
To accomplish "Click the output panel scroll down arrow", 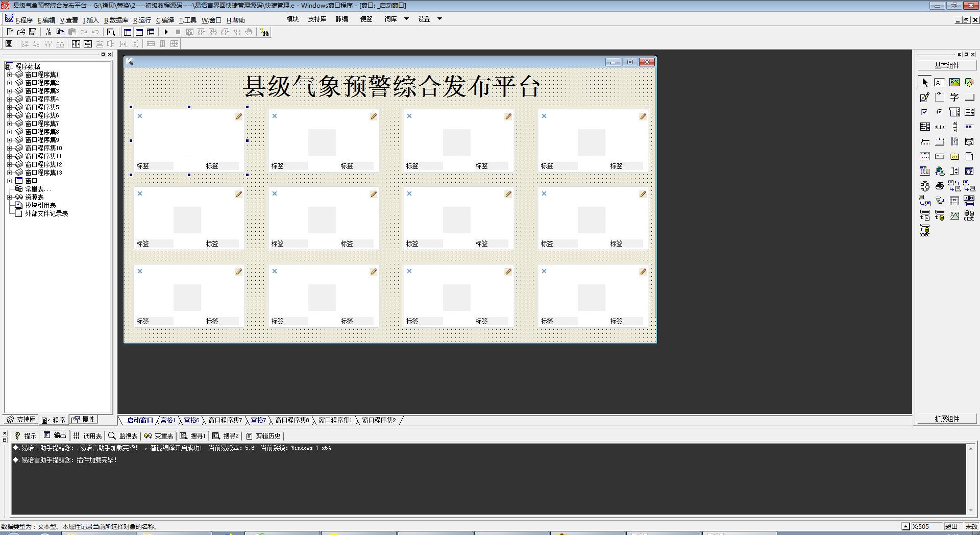I will pyautogui.click(x=970, y=510).
